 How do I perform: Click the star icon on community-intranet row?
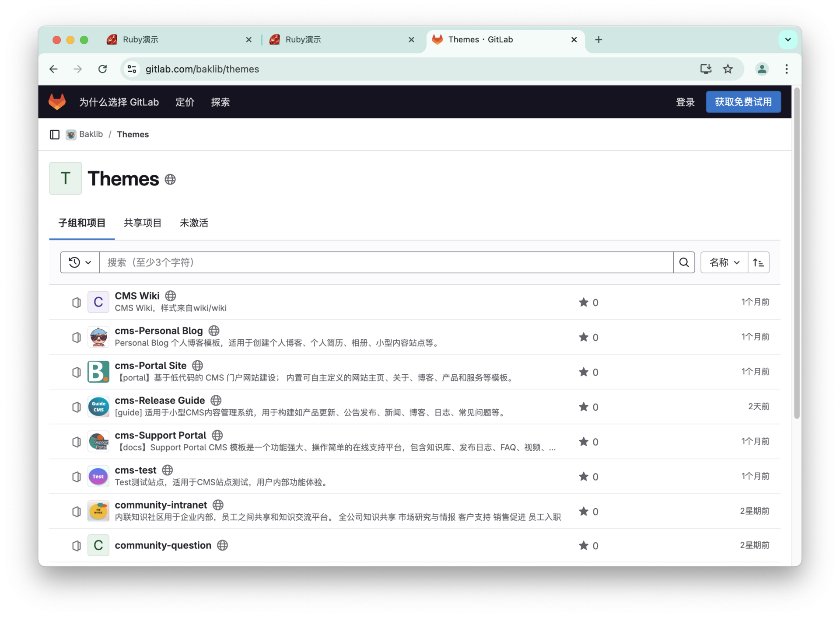583,511
